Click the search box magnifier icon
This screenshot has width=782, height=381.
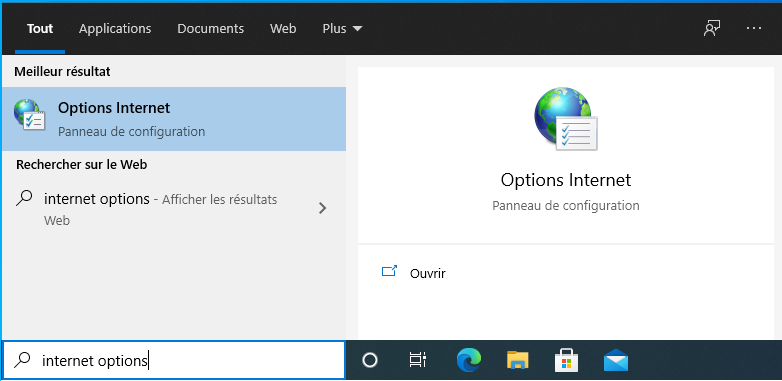tap(22, 360)
